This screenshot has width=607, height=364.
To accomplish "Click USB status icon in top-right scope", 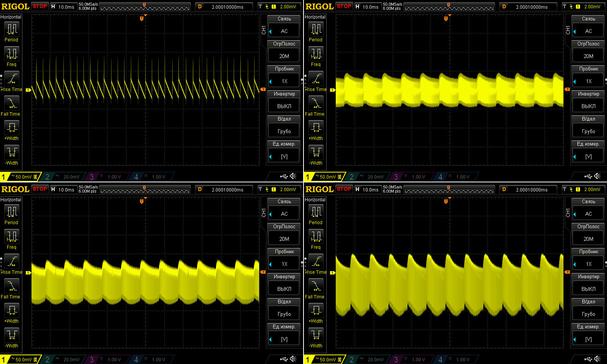I will 588,176.
